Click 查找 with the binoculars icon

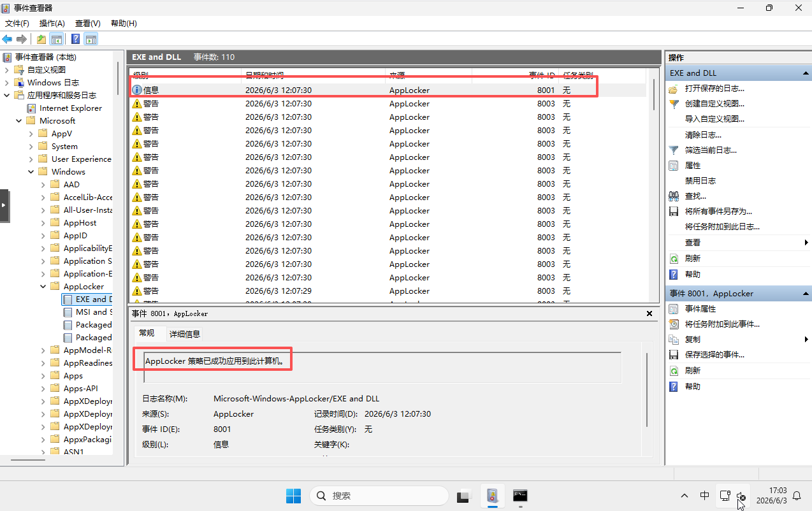(x=695, y=196)
